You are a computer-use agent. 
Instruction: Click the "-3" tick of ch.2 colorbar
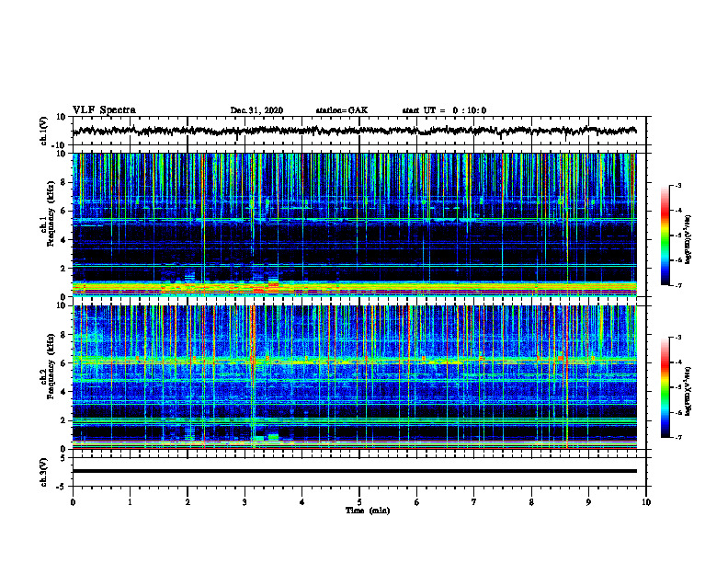677,338
